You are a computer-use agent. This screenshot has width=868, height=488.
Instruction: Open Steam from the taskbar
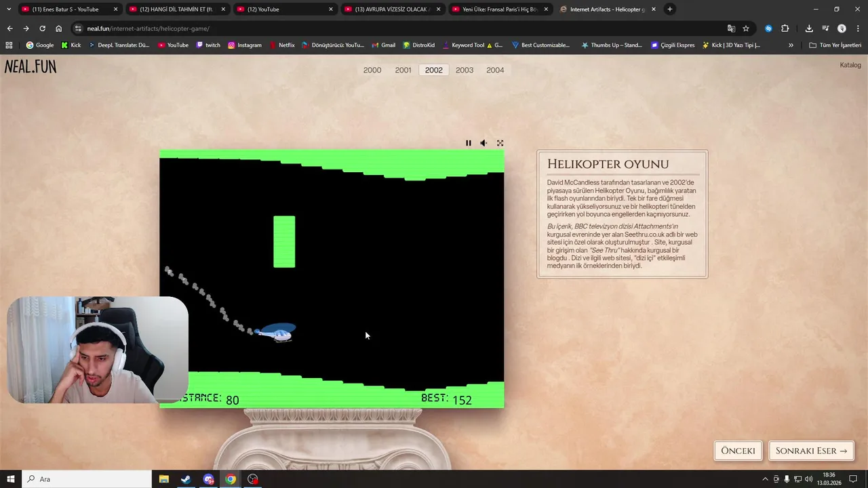point(186,479)
